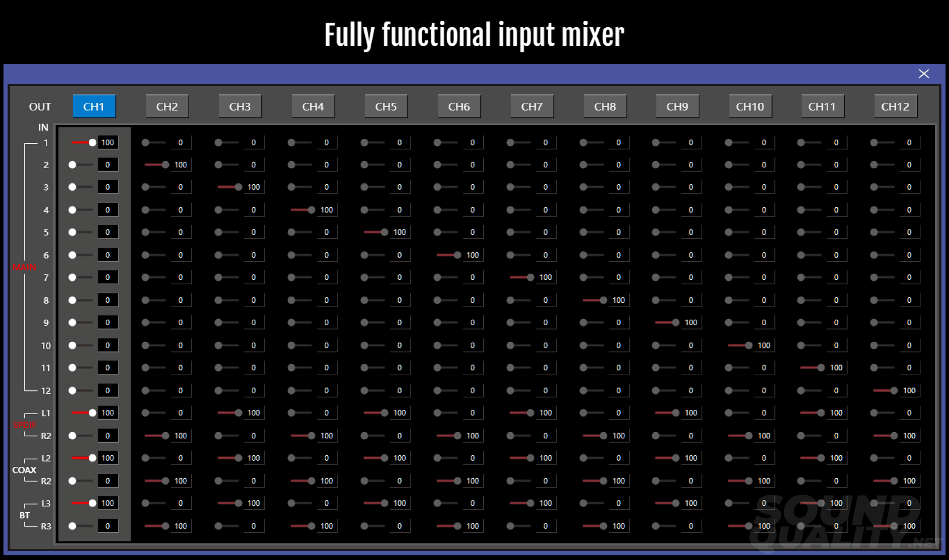Screen dimensions: 949x560
Task: Select the CH12 output button
Action: click(895, 106)
